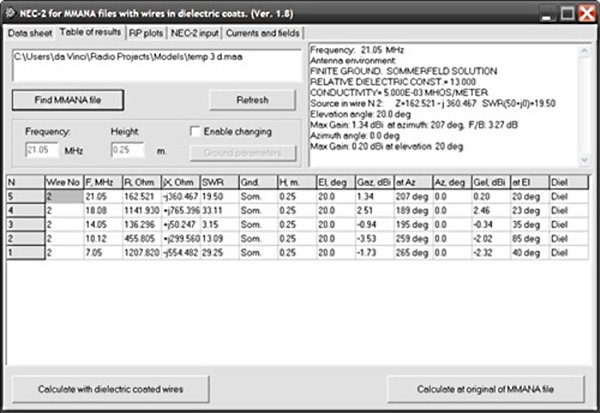The height and width of the screenshot is (413, 600).
Task: Click the MMANA file path text box
Action: 155,62
